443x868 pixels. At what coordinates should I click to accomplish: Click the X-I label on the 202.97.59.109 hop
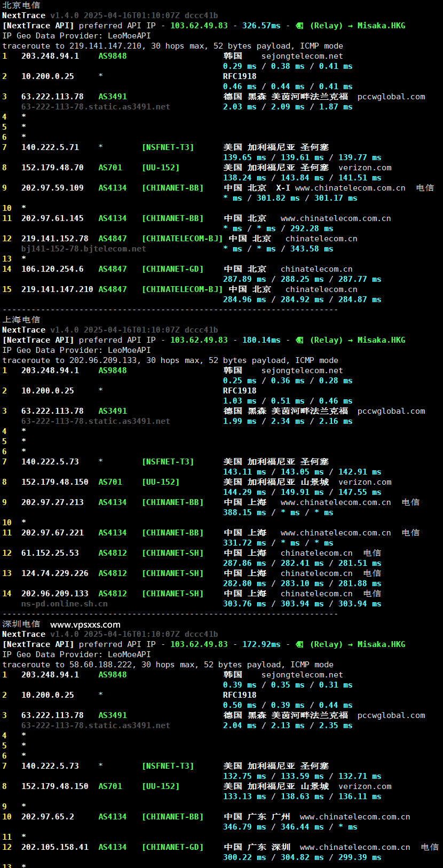click(x=283, y=188)
